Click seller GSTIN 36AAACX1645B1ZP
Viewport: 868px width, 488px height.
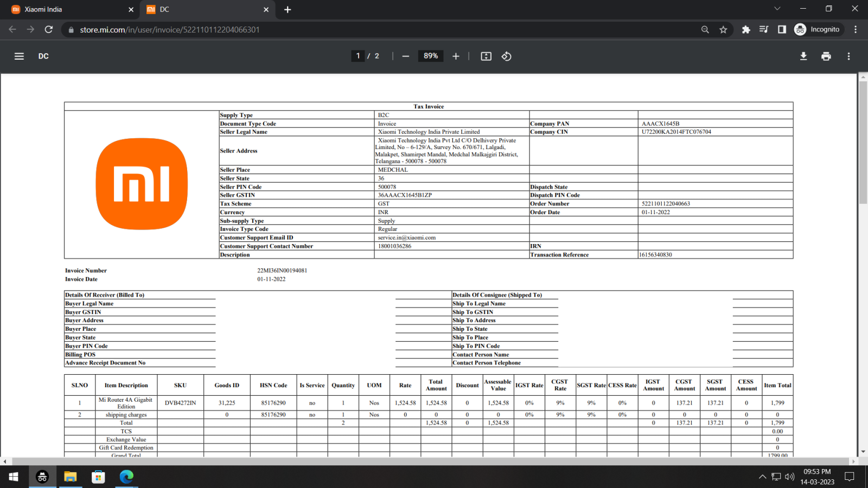coord(405,195)
